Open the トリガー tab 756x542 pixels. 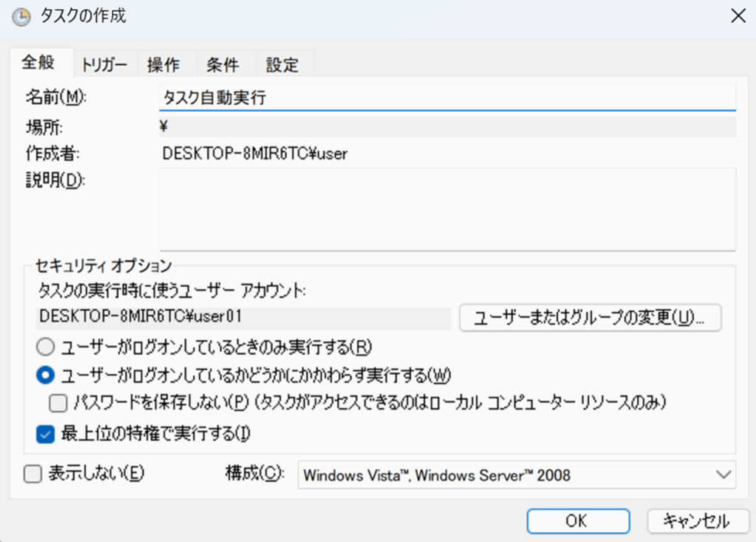click(x=105, y=64)
